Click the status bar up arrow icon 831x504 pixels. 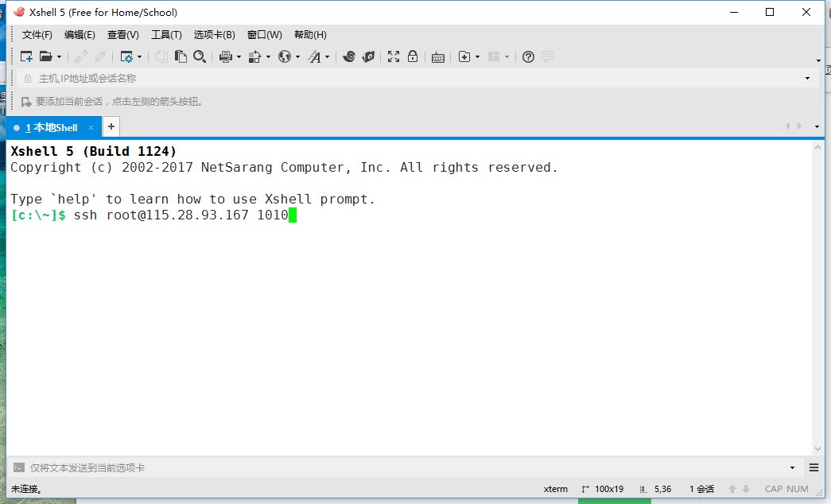pyautogui.click(x=732, y=489)
